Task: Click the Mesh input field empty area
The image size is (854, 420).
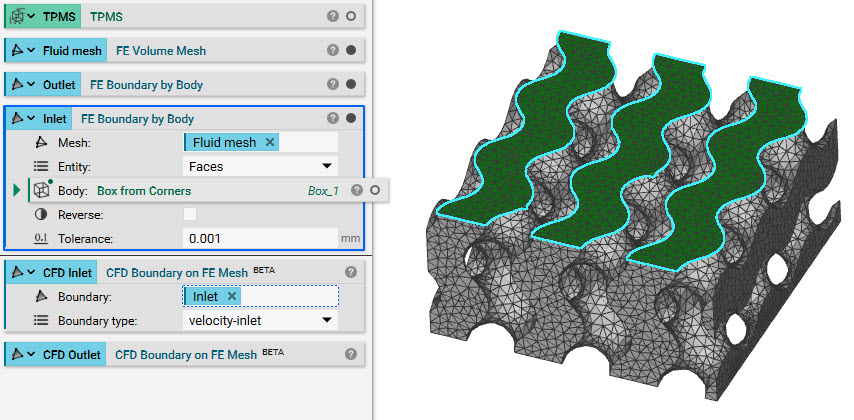Action: click(308, 142)
